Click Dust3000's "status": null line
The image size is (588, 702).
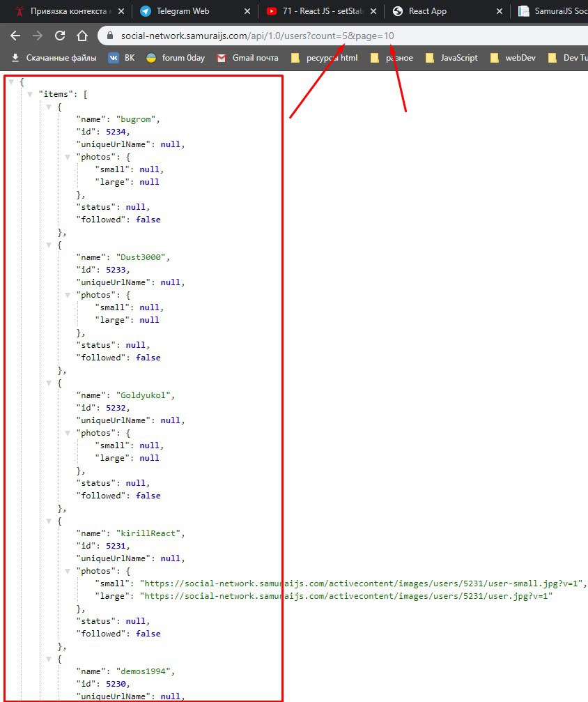[113, 345]
